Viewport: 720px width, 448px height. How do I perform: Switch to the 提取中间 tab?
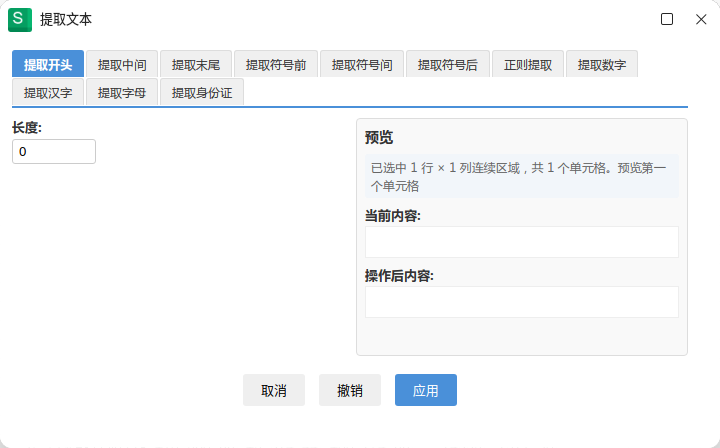coord(122,64)
